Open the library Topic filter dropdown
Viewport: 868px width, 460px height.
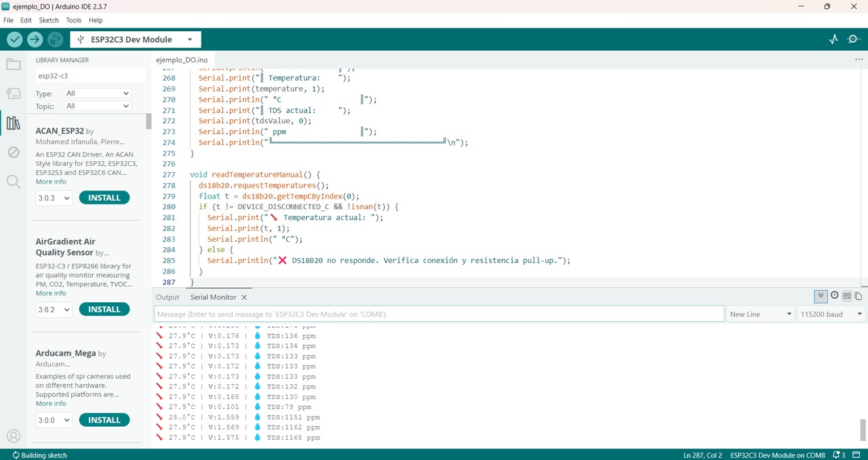point(97,106)
